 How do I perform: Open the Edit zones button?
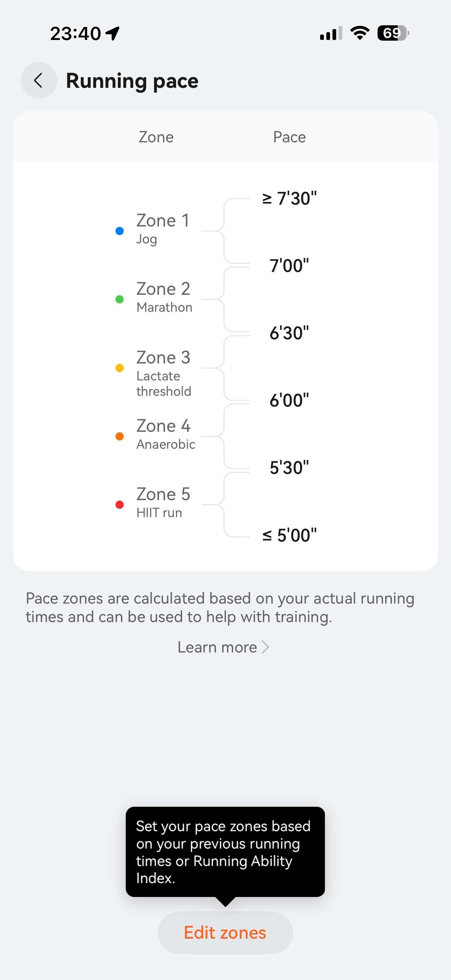coord(225,933)
